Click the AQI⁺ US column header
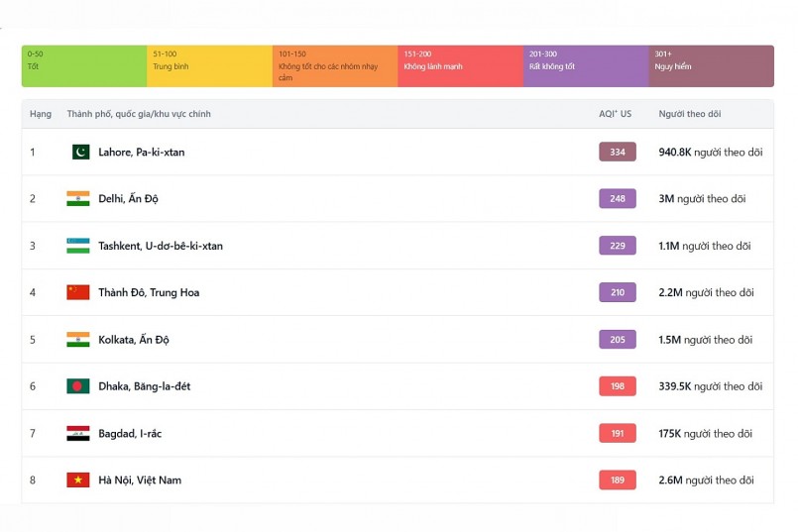The height and width of the screenshot is (532, 798). 615,114
